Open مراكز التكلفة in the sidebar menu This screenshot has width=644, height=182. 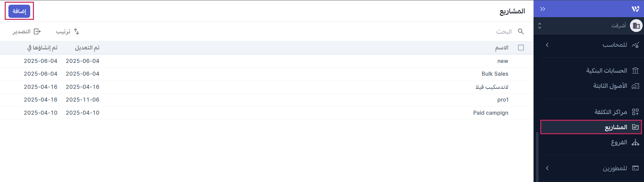tap(610, 112)
